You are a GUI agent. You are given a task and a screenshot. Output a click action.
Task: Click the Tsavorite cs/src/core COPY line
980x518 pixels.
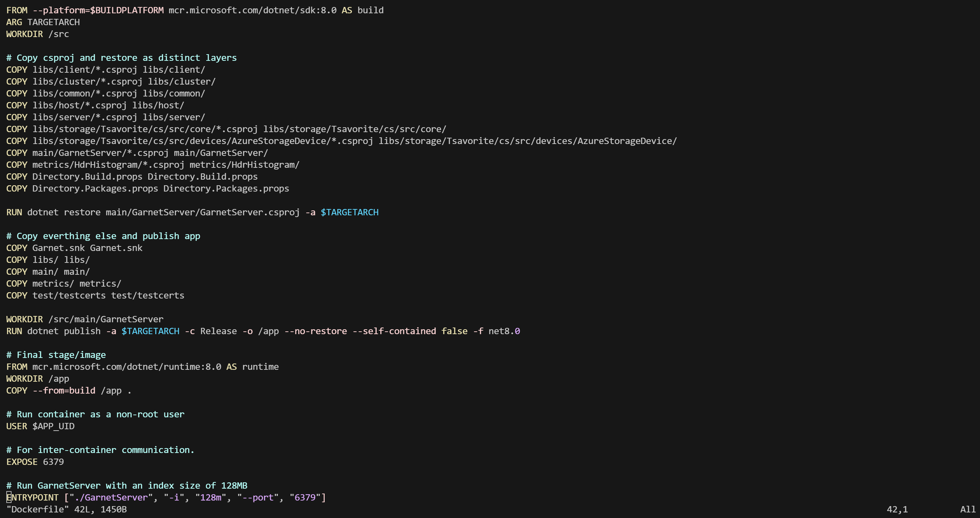(226, 129)
